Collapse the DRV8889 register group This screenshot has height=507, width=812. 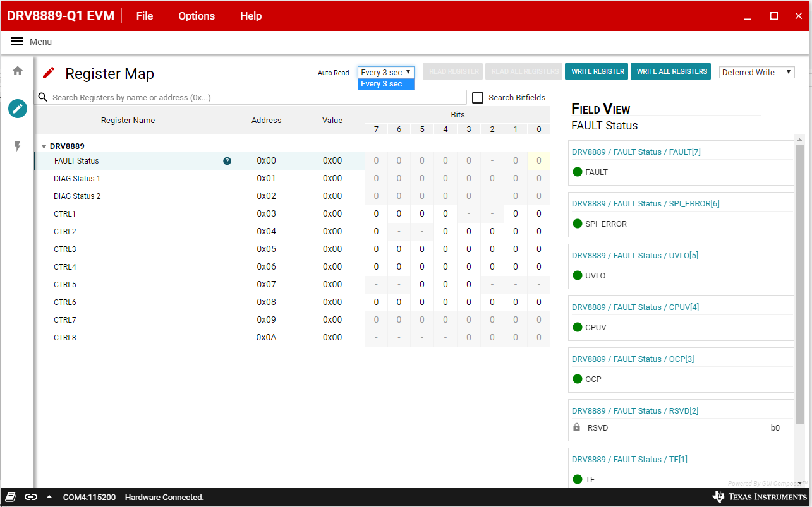click(x=44, y=146)
